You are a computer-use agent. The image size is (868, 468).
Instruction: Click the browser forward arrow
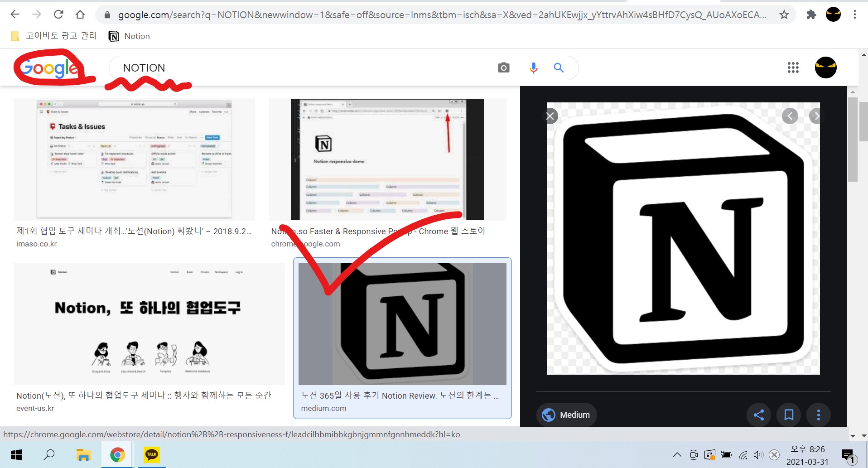37,14
